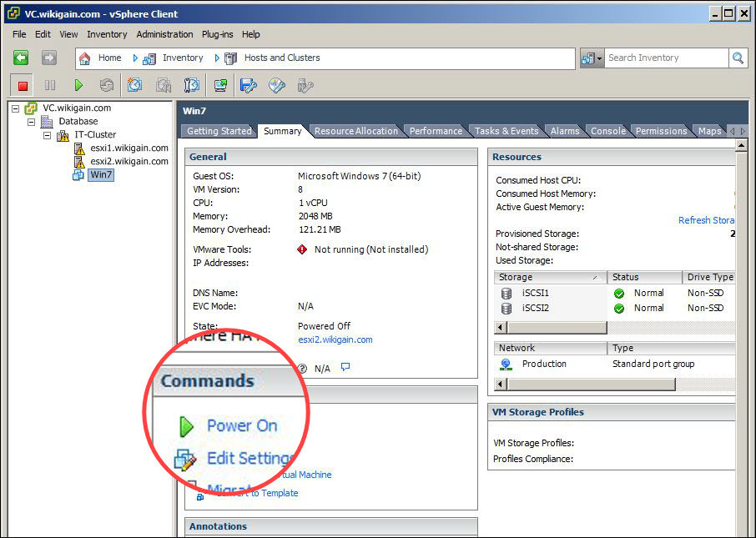The height and width of the screenshot is (538, 756).
Task: Click the red Power Off toolbar button
Action: 23,86
